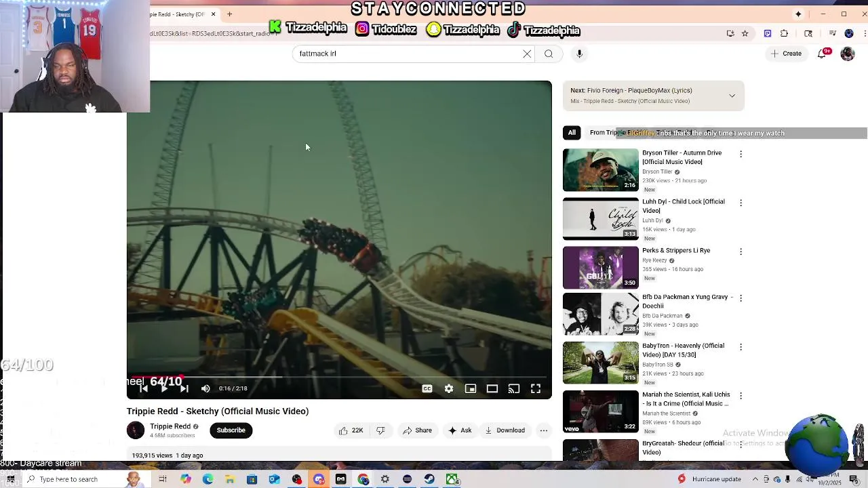The image size is (868, 488).
Task: Like the Sketchy music video
Action: coord(350,430)
